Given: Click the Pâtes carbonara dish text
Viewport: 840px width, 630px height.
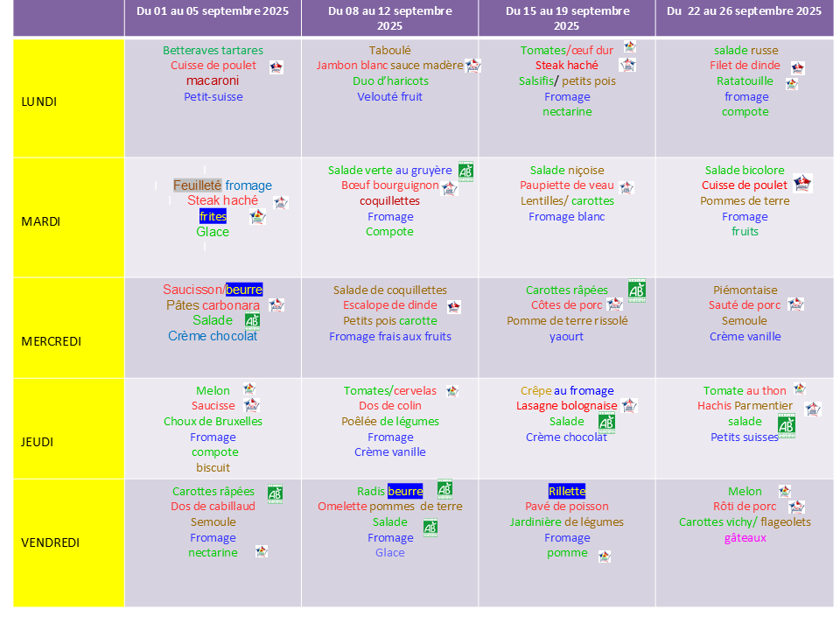Looking at the screenshot, I should tap(213, 305).
